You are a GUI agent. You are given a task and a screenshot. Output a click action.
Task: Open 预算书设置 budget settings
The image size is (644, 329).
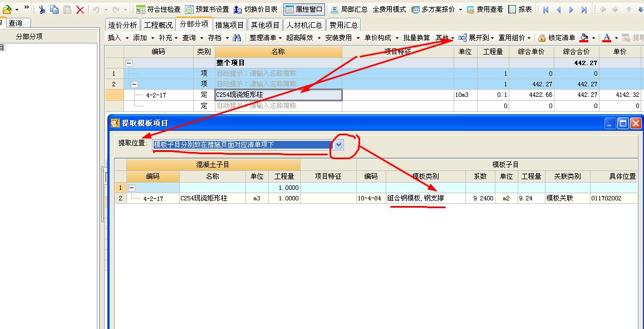coord(207,9)
